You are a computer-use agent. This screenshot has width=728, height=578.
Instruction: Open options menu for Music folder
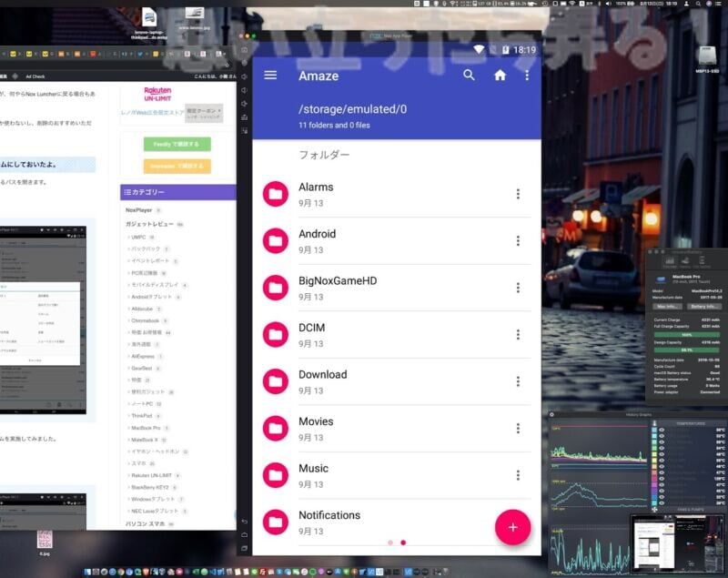tap(518, 475)
